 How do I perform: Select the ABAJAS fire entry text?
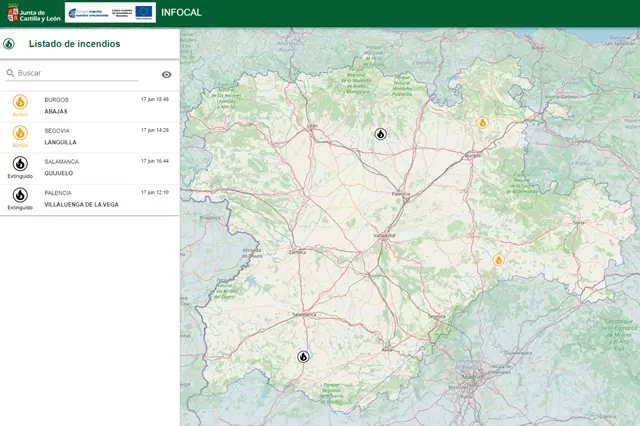pyautogui.click(x=56, y=111)
